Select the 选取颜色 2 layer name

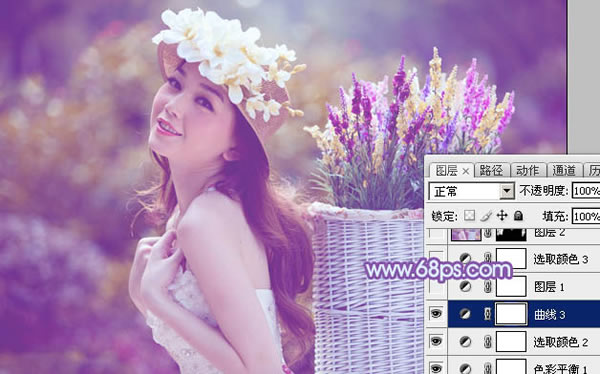pyautogui.click(x=561, y=342)
